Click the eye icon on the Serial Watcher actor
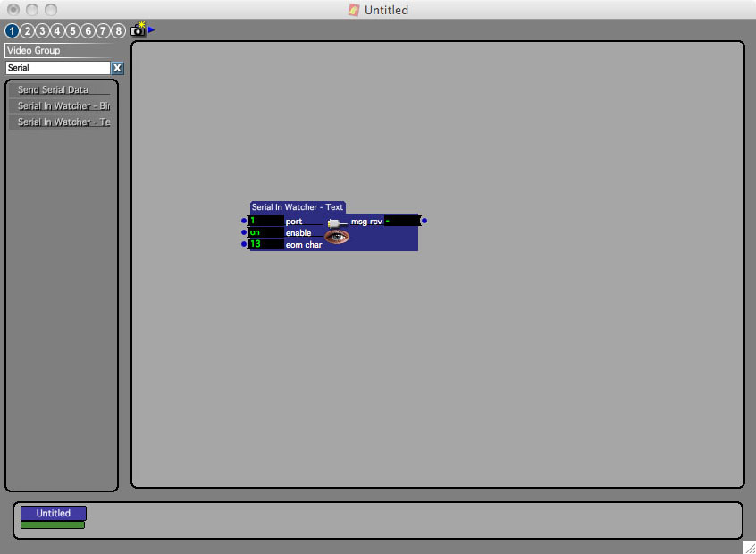Viewport: 756px width, 554px height. (x=336, y=237)
